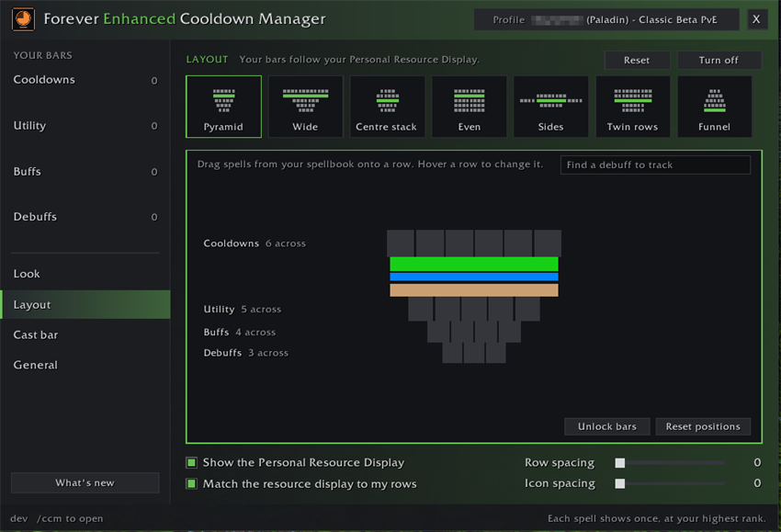
Task: Click the Utility 5 across row label
Action: (243, 310)
